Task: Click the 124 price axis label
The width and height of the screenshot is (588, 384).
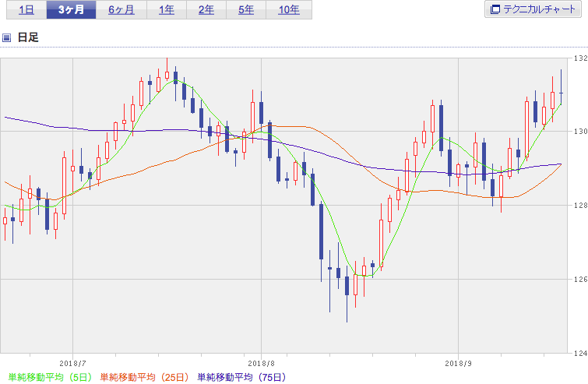Action: pyautogui.click(x=580, y=353)
